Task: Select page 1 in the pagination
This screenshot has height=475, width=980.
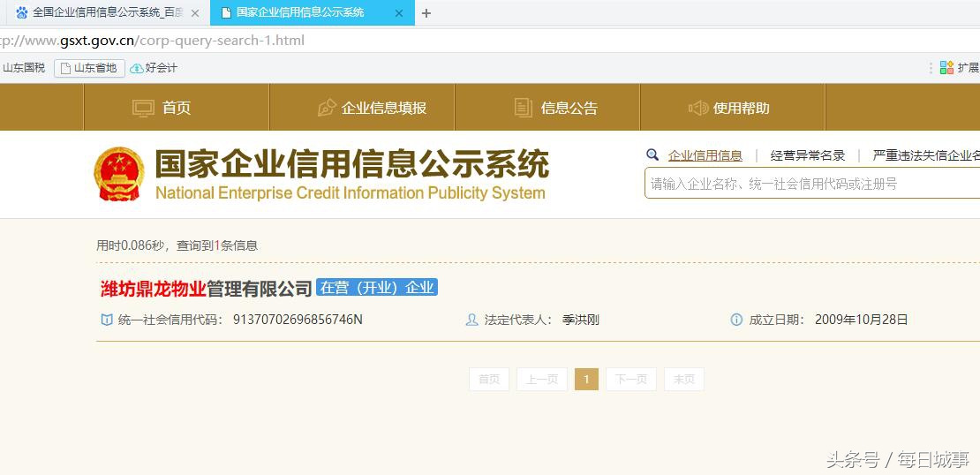Action: (x=586, y=380)
